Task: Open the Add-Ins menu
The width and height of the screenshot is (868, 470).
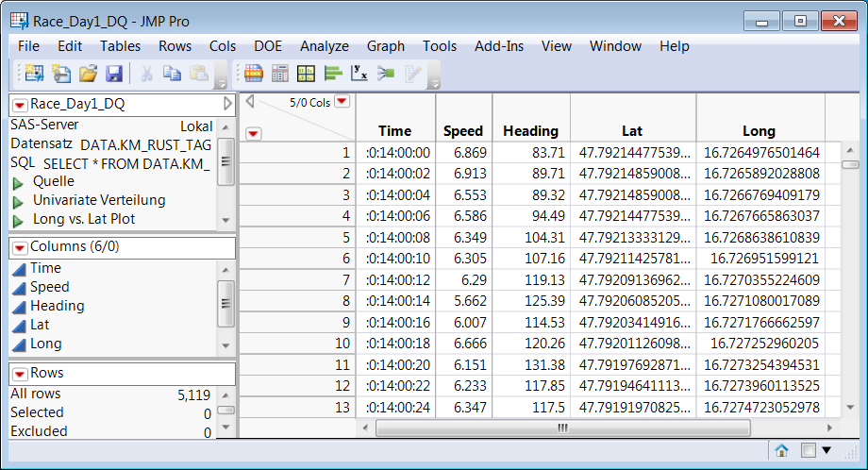Action: [498, 46]
